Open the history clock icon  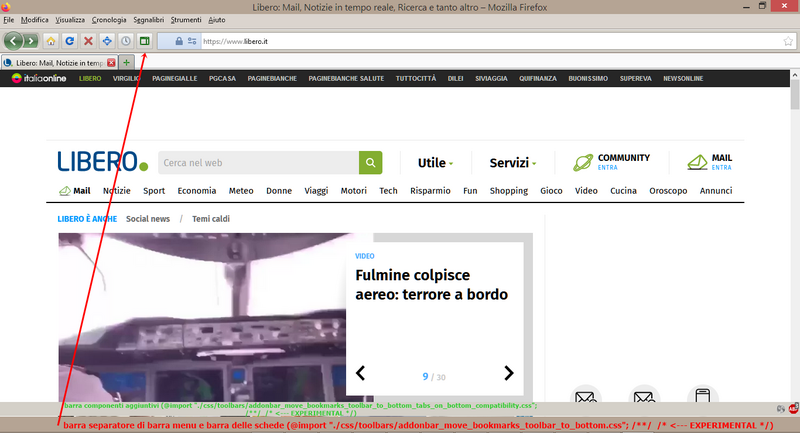click(126, 41)
